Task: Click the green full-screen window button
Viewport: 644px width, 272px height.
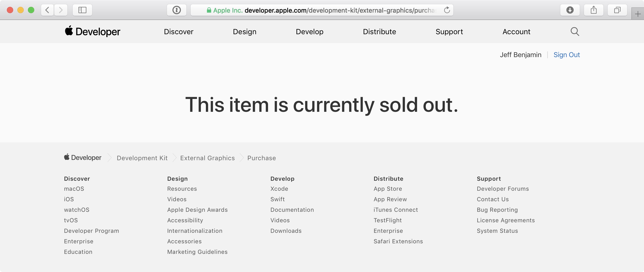Action: [31, 9]
